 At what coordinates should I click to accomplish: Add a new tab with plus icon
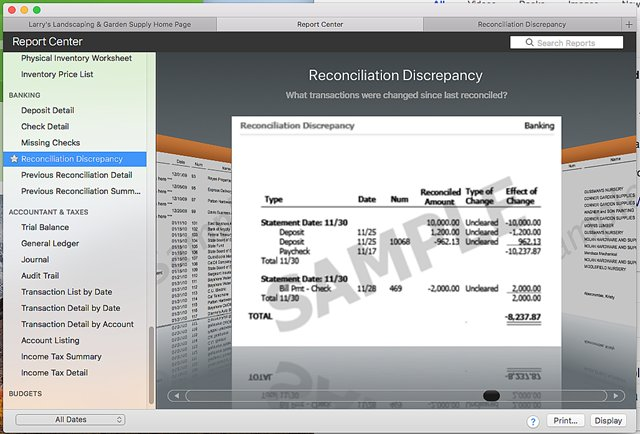pyautogui.click(x=629, y=24)
